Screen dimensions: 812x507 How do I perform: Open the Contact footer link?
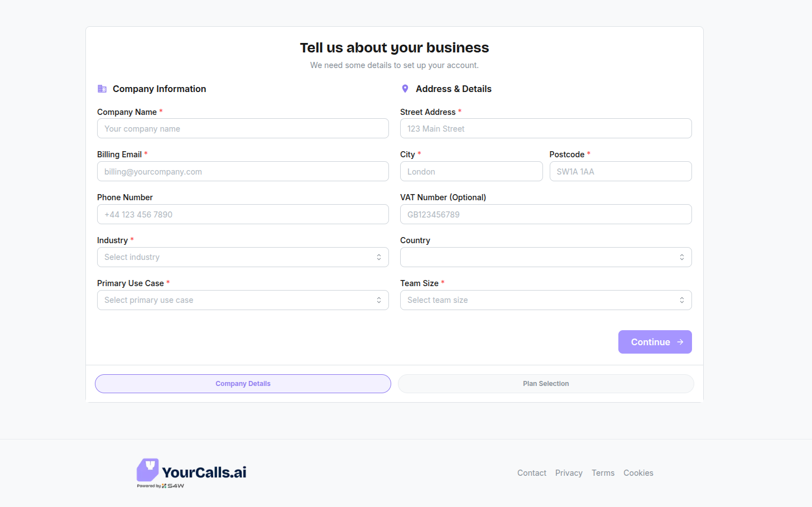tap(532, 473)
